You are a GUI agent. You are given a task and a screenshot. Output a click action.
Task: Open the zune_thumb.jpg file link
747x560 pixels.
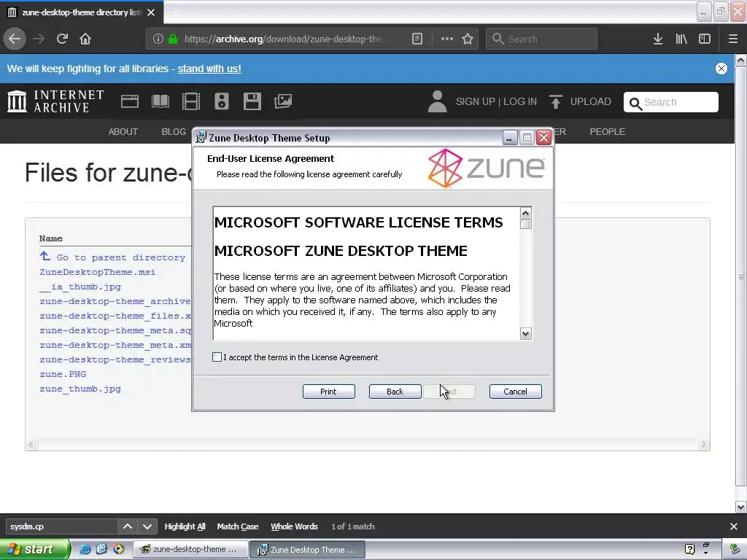pyautogui.click(x=80, y=389)
